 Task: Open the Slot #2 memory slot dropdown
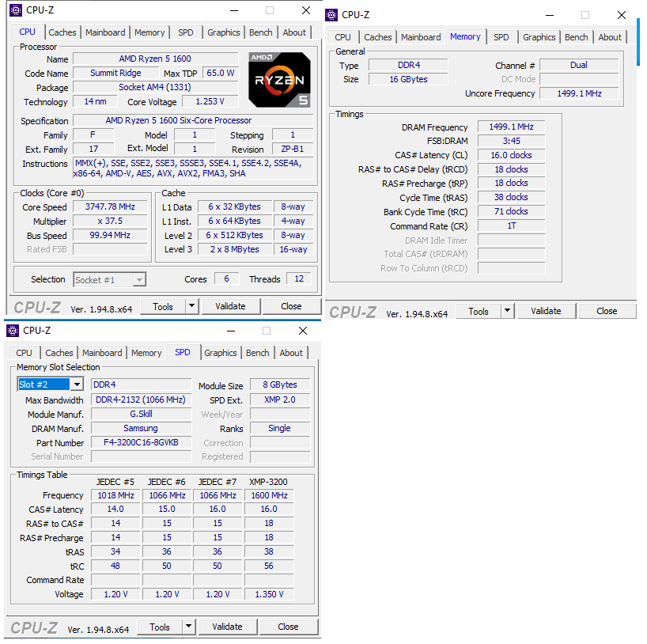point(51,385)
